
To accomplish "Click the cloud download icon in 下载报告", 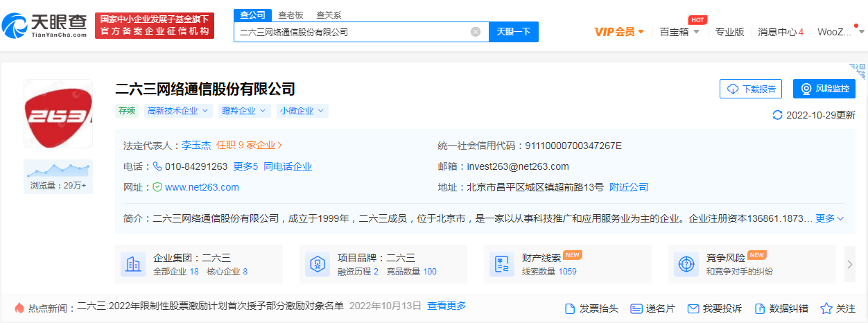I will [732, 89].
